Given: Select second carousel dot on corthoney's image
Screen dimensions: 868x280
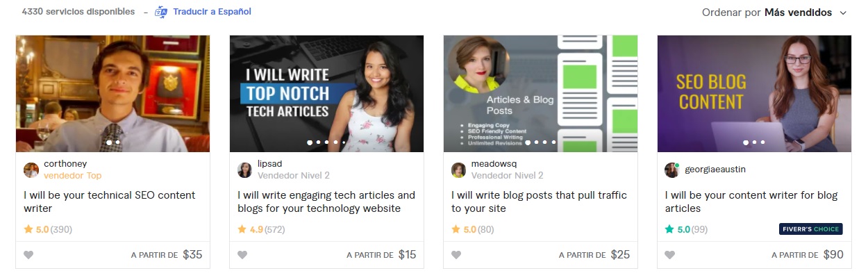Looking at the screenshot, I should (x=118, y=142).
